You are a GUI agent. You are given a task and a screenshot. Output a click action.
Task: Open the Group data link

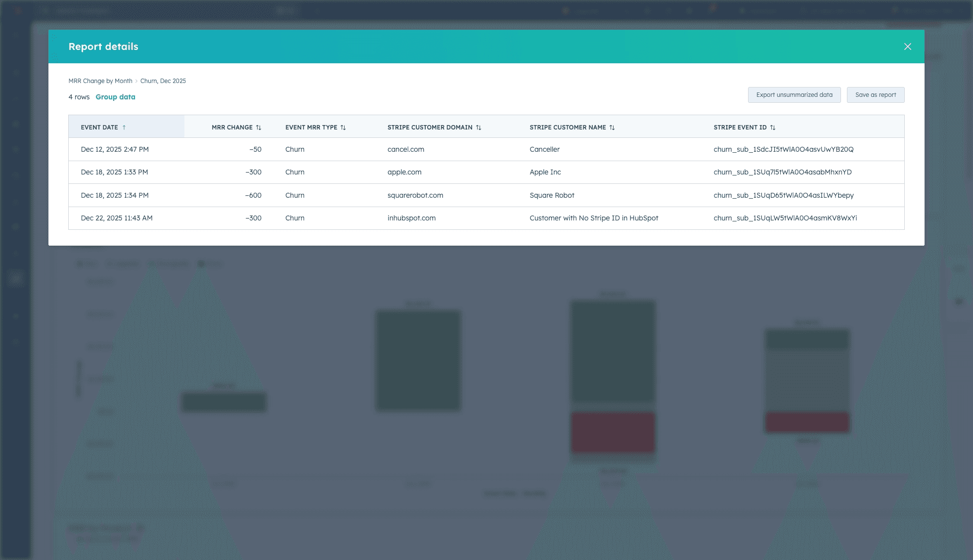pyautogui.click(x=115, y=97)
